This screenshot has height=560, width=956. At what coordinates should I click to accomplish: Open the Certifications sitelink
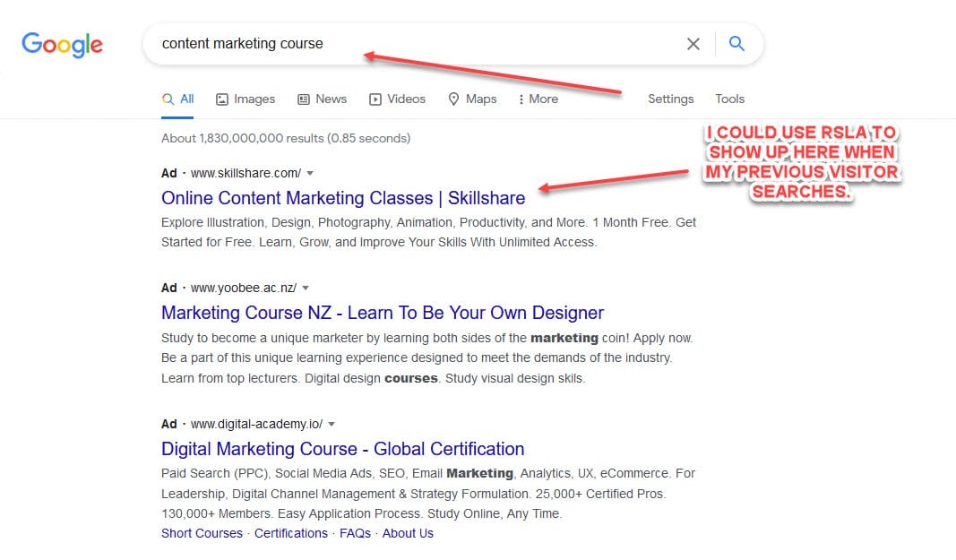pyautogui.click(x=291, y=533)
